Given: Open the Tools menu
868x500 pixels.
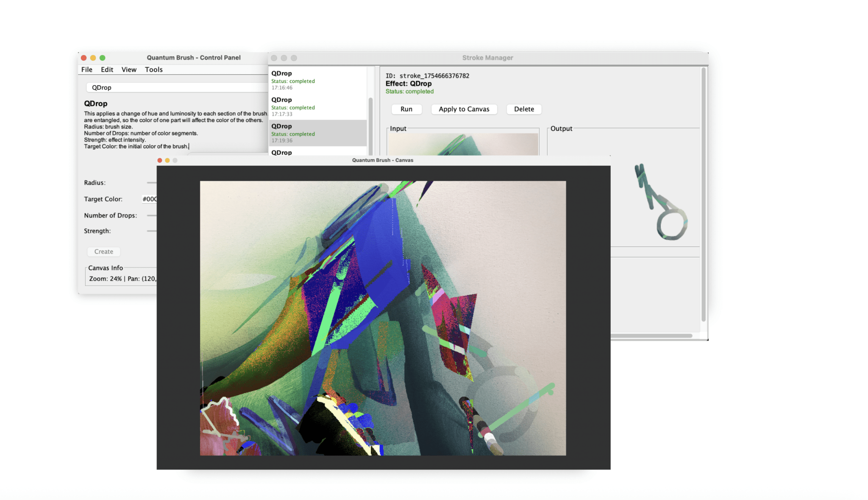Looking at the screenshot, I should click(x=153, y=70).
